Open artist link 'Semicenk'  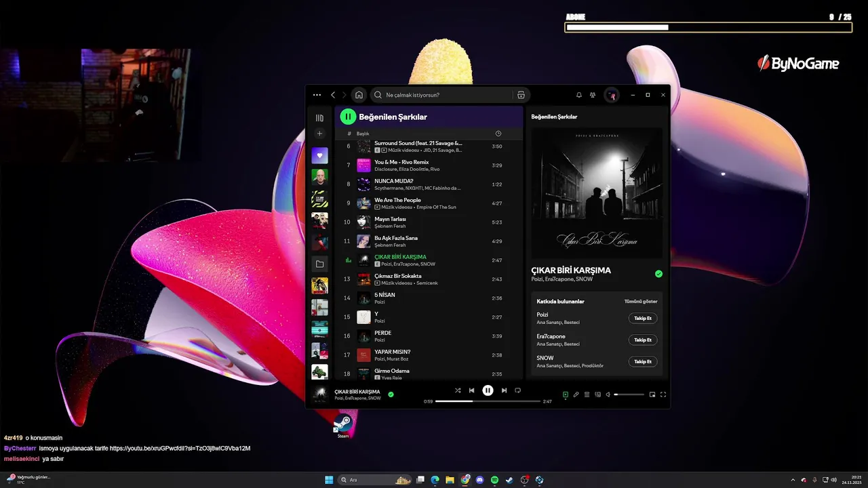tap(427, 283)
